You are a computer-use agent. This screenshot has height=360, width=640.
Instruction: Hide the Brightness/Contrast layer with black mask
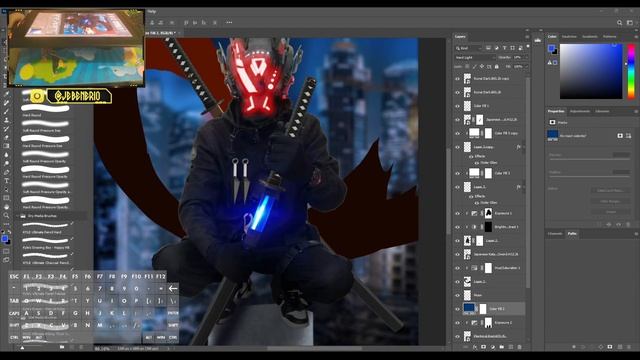[x=458, y=227]
